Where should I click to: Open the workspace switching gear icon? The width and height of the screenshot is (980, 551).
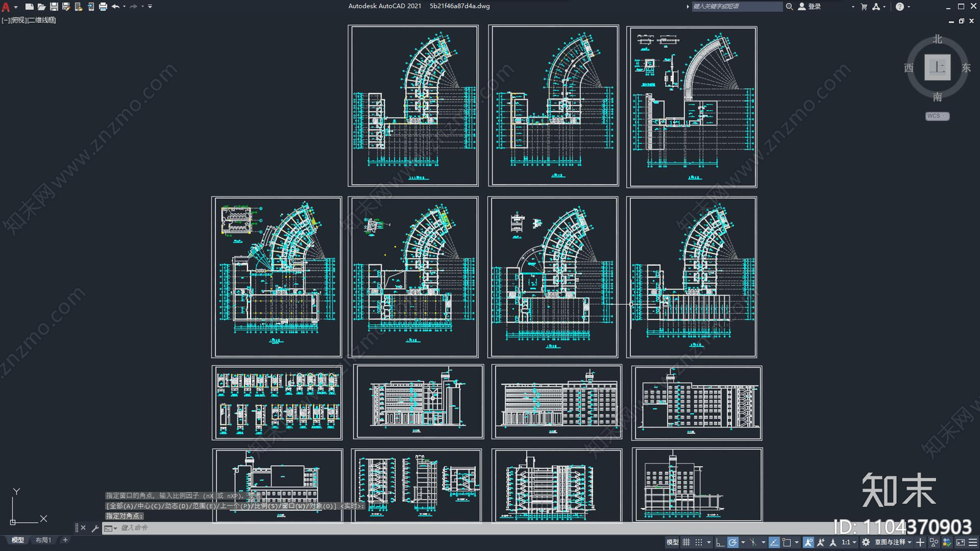pos(865,542)
